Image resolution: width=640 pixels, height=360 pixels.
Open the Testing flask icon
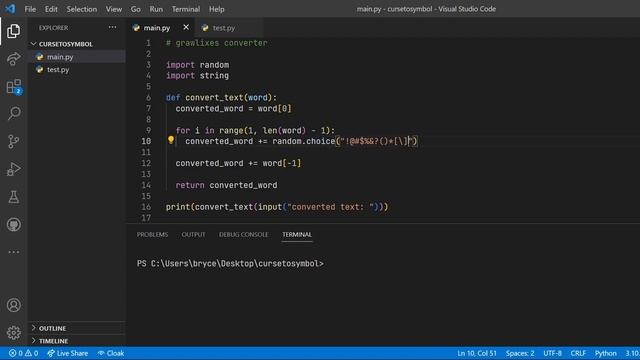[13, 197]
